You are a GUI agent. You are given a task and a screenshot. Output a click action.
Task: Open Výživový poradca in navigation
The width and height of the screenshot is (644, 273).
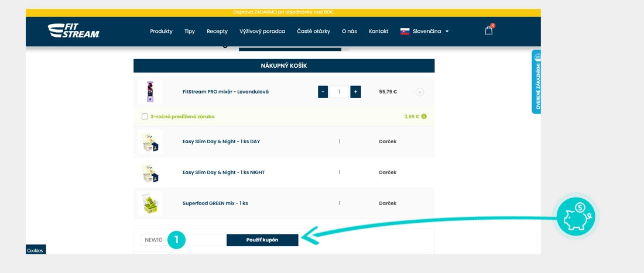click(262, 32)
